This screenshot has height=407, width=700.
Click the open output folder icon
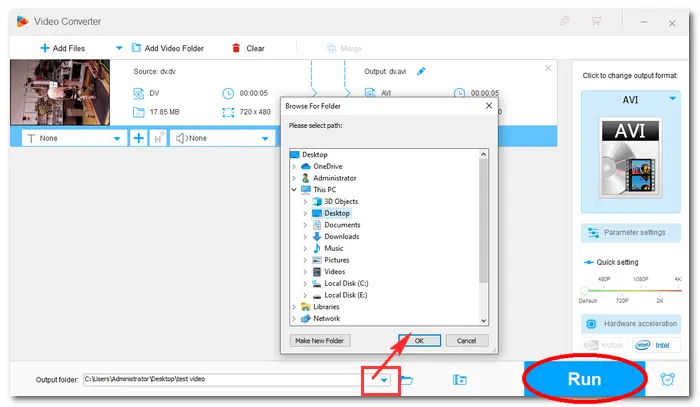click(406, 380)
